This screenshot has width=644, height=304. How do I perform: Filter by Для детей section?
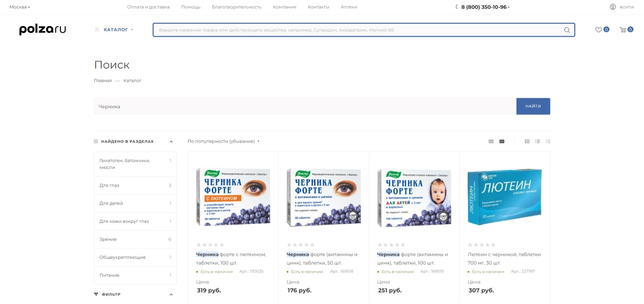tap(135, 203)
